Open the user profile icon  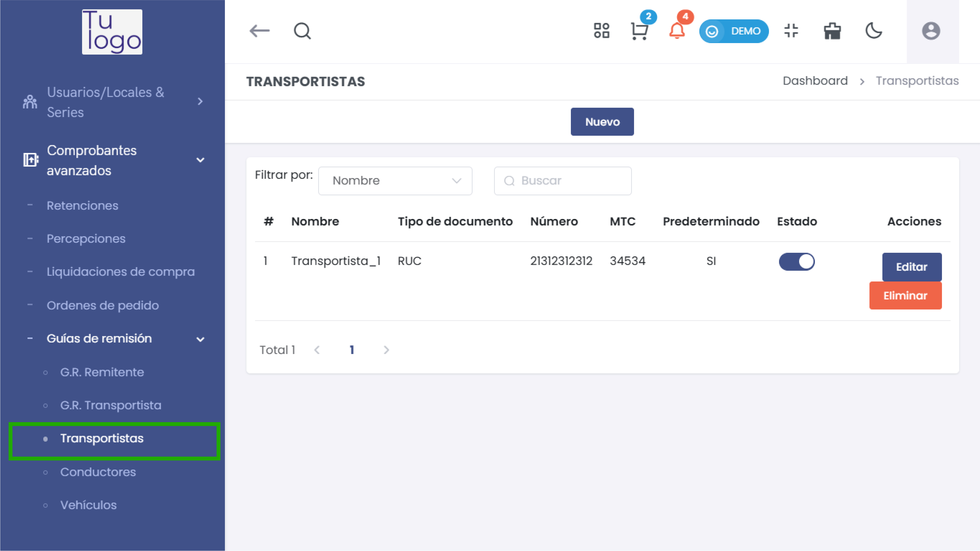(x=931, y=31)
